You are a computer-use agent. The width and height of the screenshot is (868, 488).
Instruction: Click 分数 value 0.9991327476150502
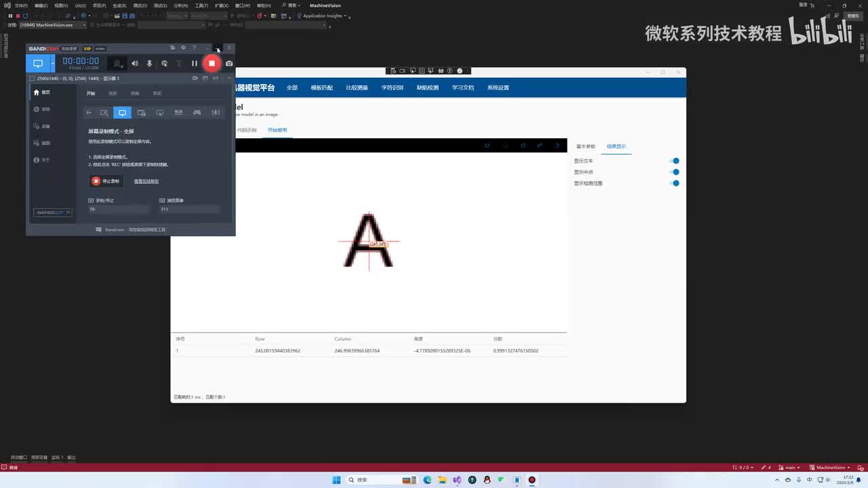tap(516, 351)
